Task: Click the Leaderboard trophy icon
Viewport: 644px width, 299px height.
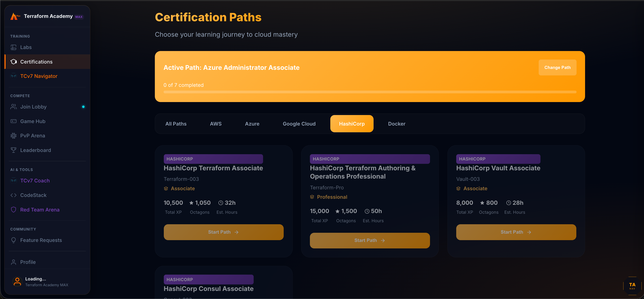Action: (x=13, y=150)
